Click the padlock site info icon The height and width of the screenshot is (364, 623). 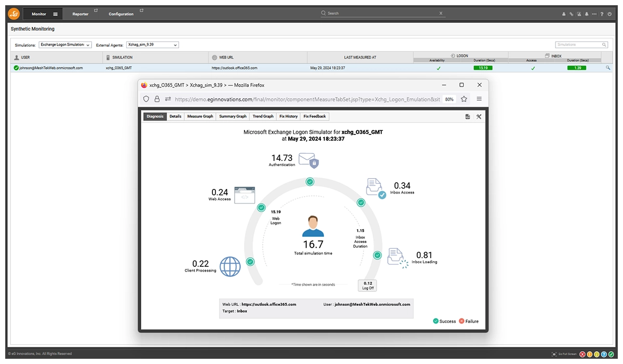point(157,99)
